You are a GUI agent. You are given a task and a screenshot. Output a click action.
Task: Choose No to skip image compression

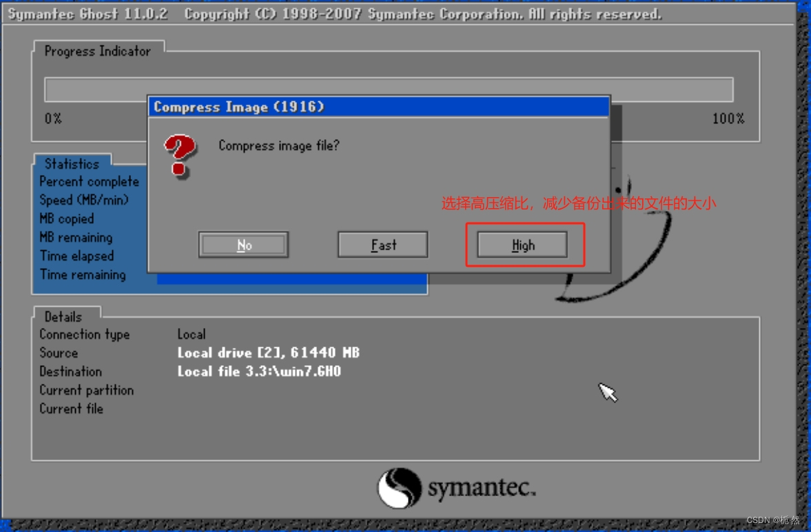pyautogui.click(x=244, y=245)
